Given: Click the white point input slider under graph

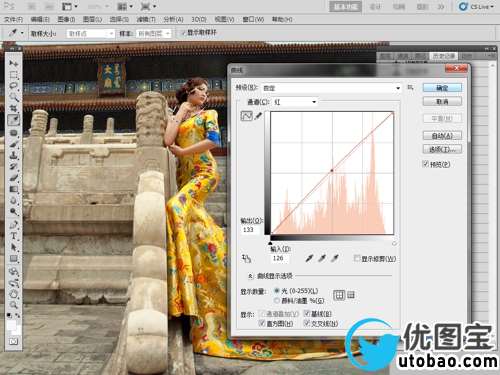Looking at the screenshot, I should 394,243.
